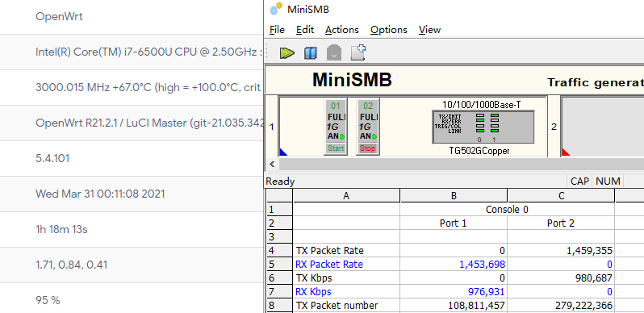This screenshot has width=644, height=313.
Task: Click blue triangle marker in slot 1
Action: [282, 152]
